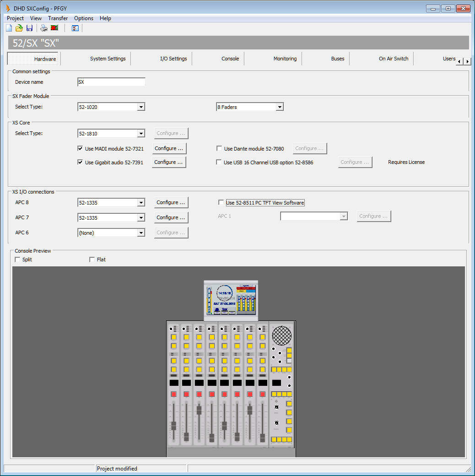The image size is (475, 476).
Task: Click Configure next to APC 7
Action: click(171, 218)
